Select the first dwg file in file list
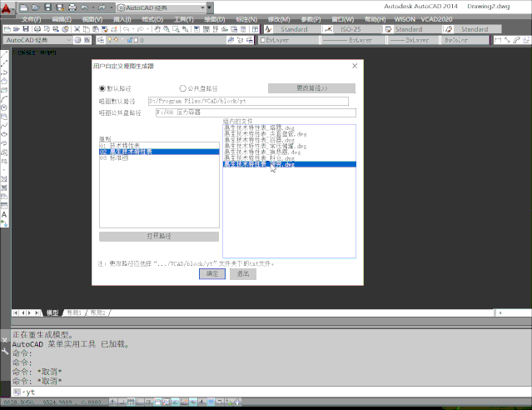The width and height of the screenshot is (532, 410). 289,128
